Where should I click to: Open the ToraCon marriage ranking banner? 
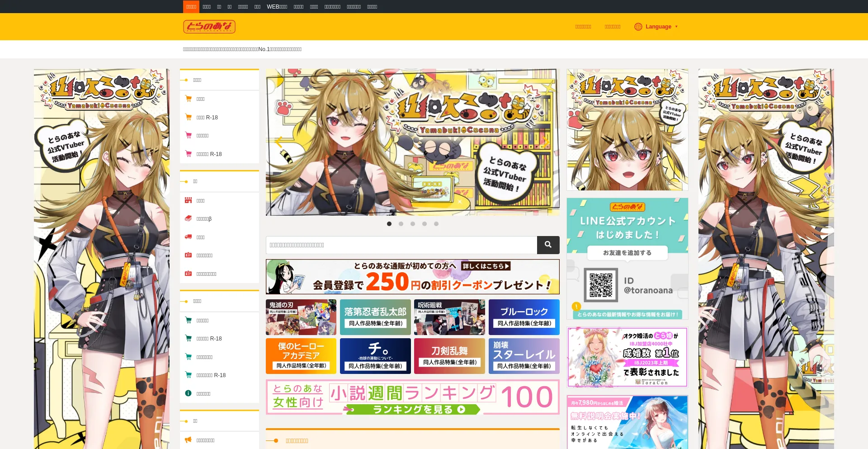(x=627, y=357)
